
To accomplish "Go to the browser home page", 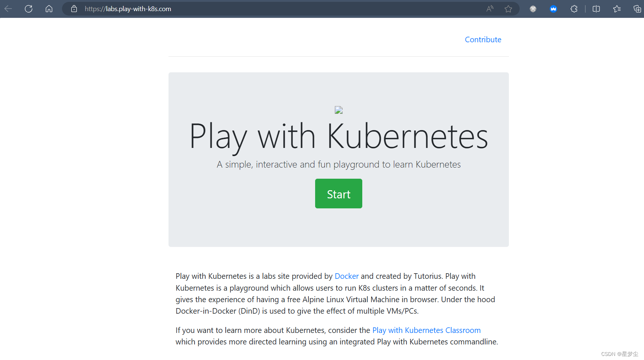I will [x=49, y=9].
